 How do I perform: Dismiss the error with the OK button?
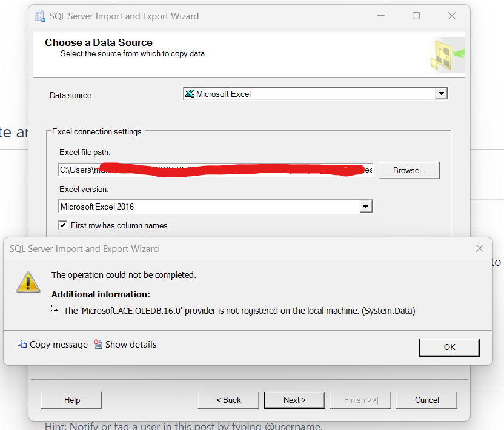(449, 347)
